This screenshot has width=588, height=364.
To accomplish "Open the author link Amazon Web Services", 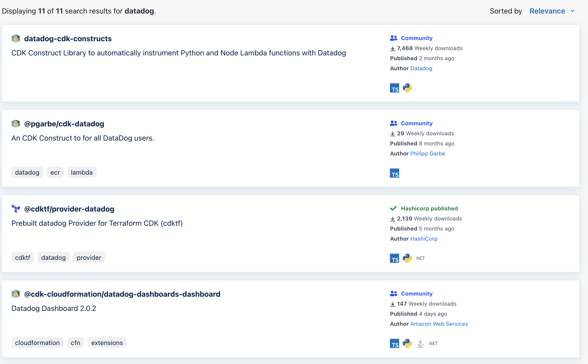I will point(439,324).
